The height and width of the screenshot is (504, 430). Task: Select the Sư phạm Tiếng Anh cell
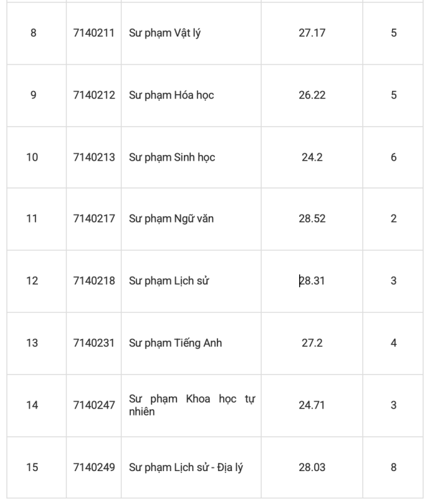point(191,343)
